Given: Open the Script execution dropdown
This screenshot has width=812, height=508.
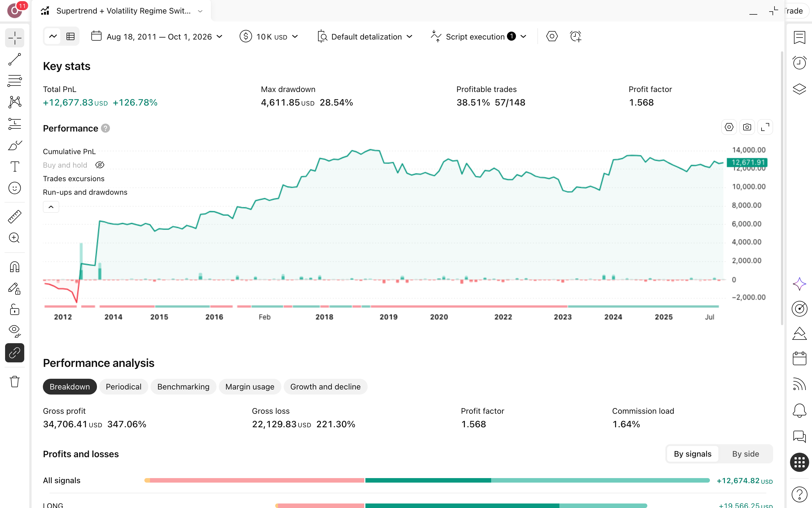Looking at the screenshot, I should (478, 37).
